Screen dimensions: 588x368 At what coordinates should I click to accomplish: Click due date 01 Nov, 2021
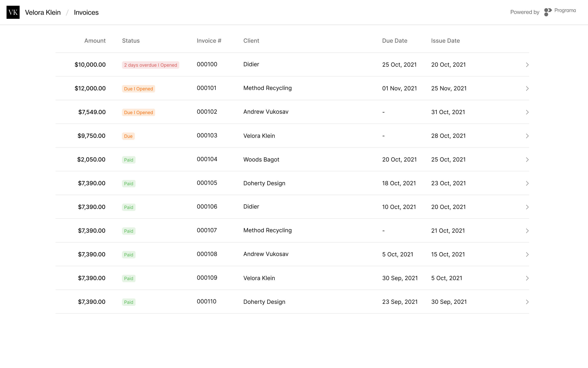(399, 88)
